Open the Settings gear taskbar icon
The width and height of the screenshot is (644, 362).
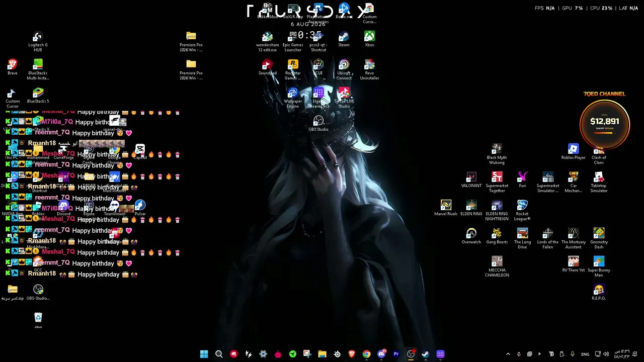(x=263, y=354)
